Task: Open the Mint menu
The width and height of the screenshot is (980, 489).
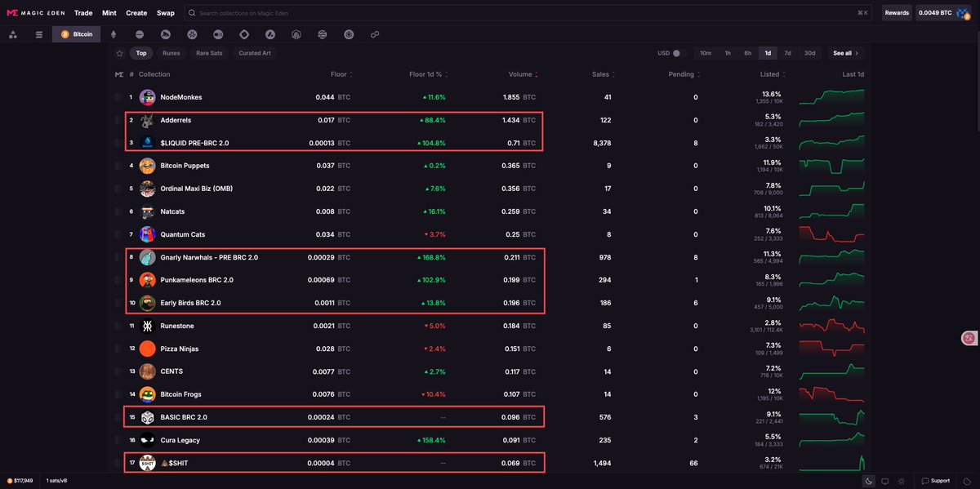Action: pyautogui.click(x=109, y=13)
